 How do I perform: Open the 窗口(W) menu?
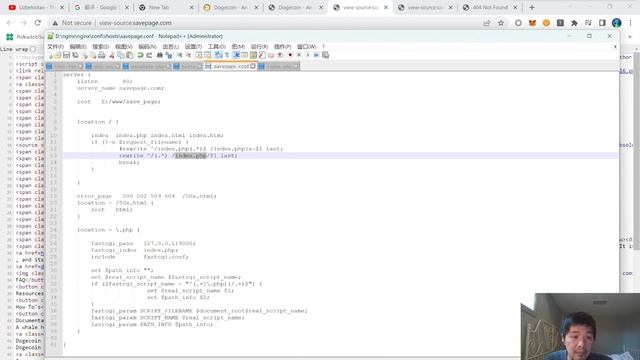[307, 47]
